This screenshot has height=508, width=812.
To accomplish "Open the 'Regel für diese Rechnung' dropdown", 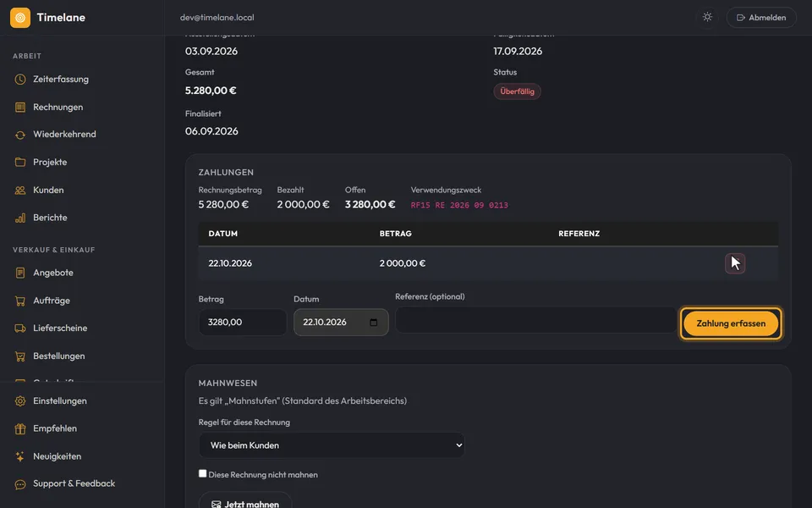I will point(332,445).
